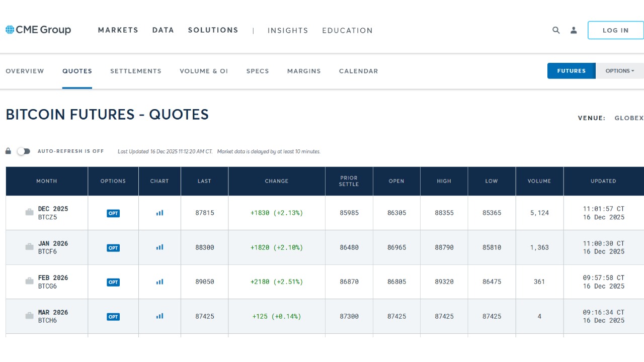Open the OPTIONS dropdown near FUTURES
This screenshot has height=362, width=644.
tap(620, 71)
